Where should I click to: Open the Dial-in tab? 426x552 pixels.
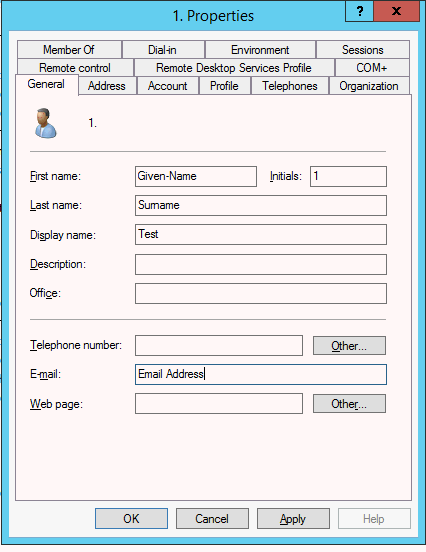163,50
